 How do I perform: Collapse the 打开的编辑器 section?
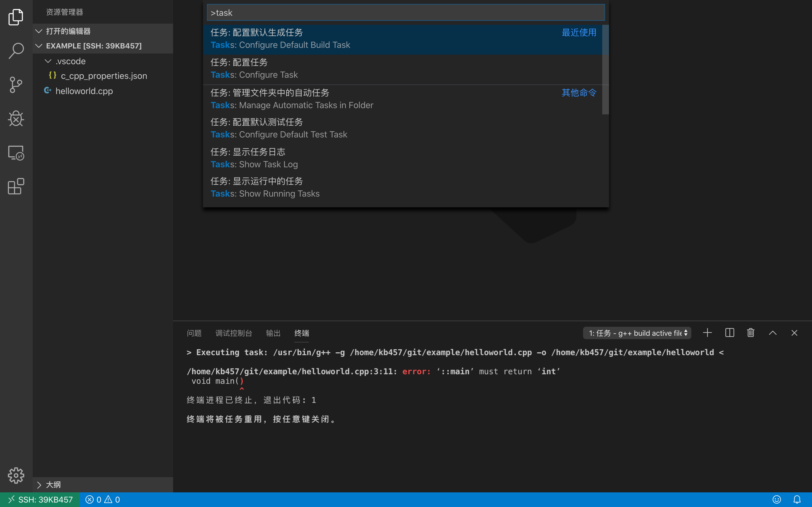[x=39, y=31]
